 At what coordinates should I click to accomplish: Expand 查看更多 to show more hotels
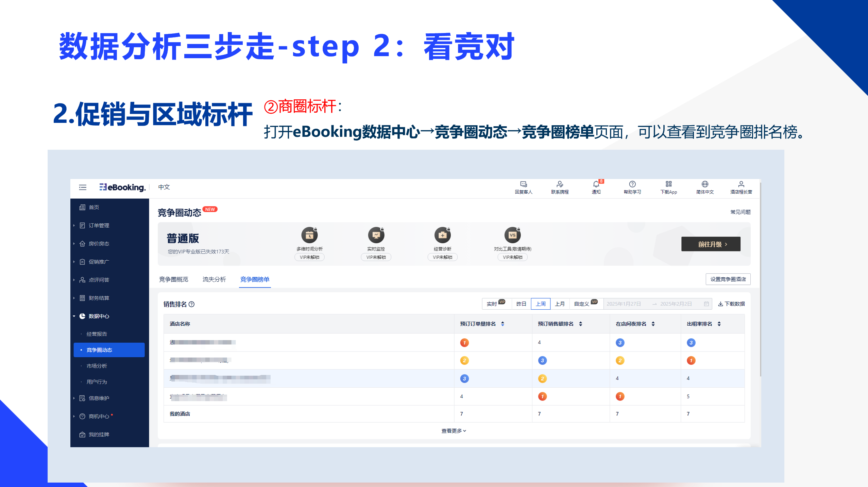[x=454, y=431]
